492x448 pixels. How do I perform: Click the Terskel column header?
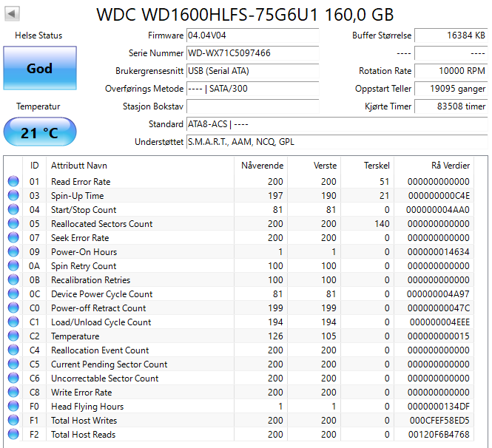[x=368, y=165]
